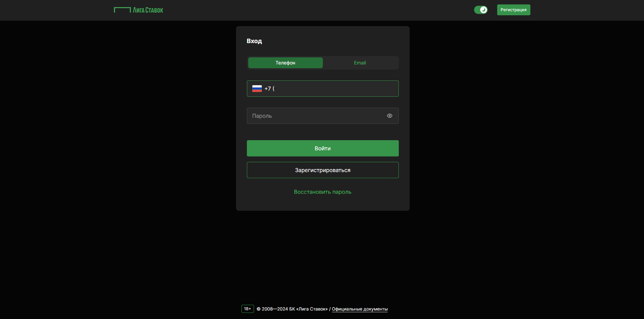Click the +7 country code prefix
This screenshot has width=644, height=319.
pyautogui.click(x=268, y=89)
